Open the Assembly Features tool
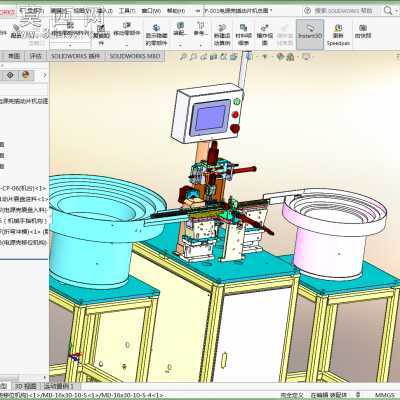This screenshot has width=400, height=400. click(180, 29)
